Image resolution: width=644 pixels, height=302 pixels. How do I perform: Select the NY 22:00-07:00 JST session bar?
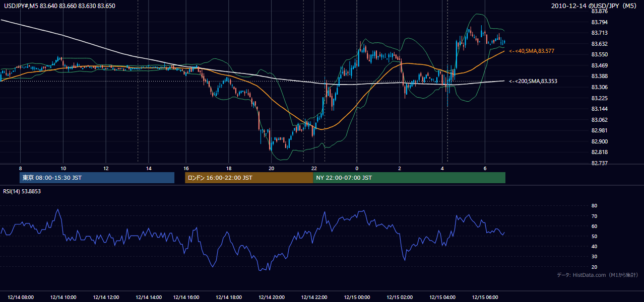pyautogui.click(x=409, y=178)
